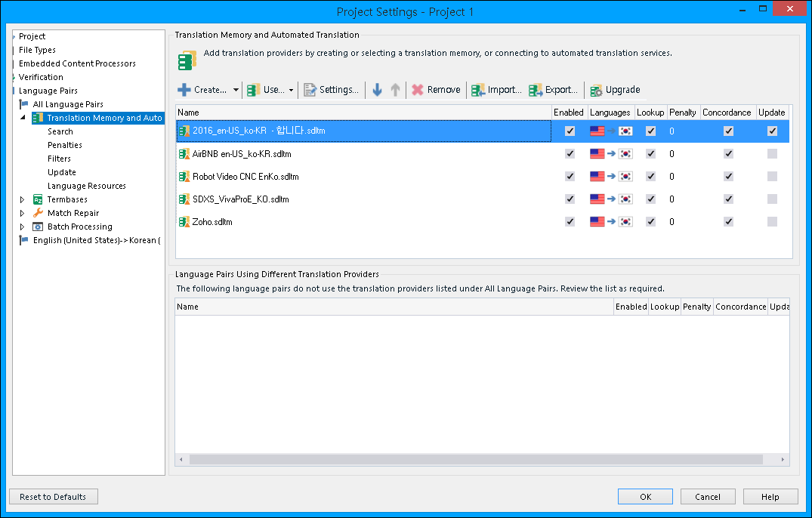The image size is (812, 518).
Task: Disable the AirBNB en-US_ko-KR.sdltm Enabled checkbox
Action: pyautogui.click(x=570, y=154)
